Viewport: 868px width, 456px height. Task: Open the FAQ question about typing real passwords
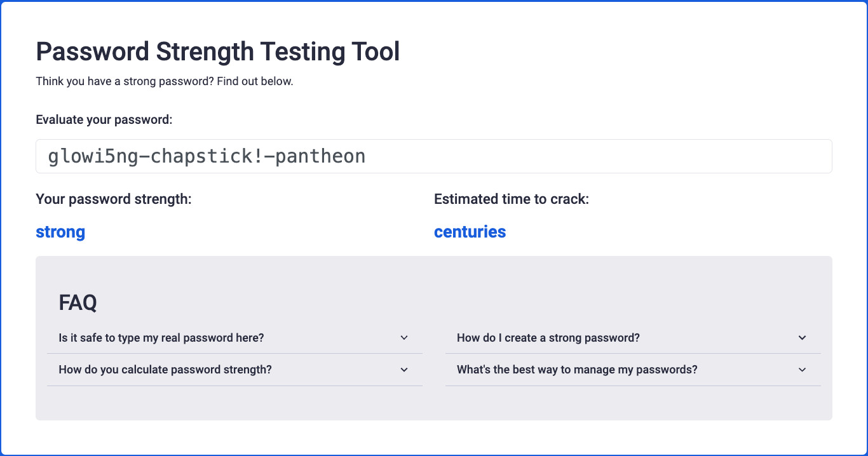(x=161, y=337)
